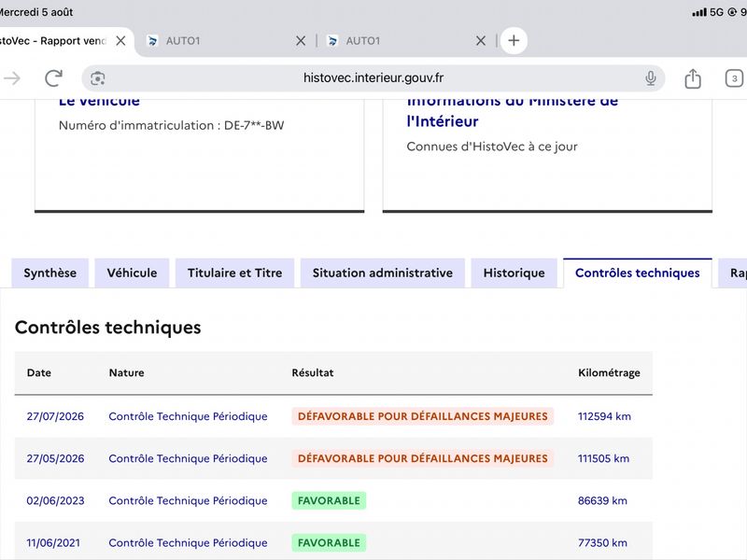Close the second AUTO1 tab

(481, 41)
